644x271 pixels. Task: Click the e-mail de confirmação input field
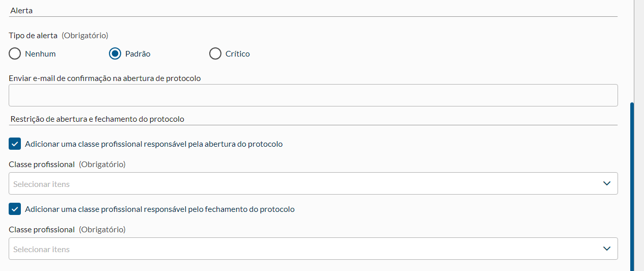(x=313, y=95)
